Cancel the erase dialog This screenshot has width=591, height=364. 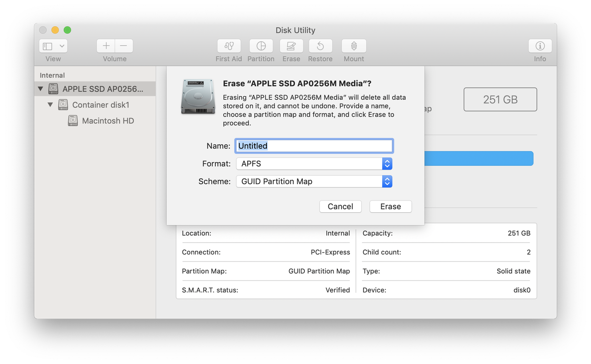click(340, 206)
